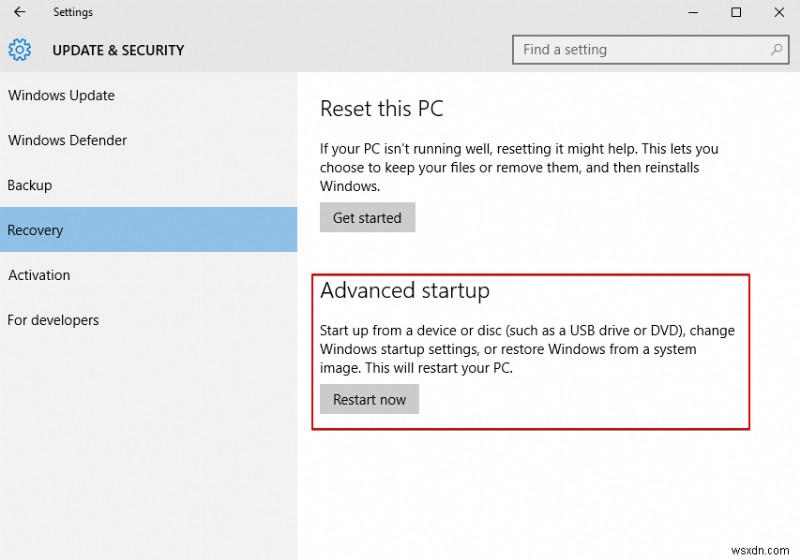Minimize the Settings window

pos(693,12)
